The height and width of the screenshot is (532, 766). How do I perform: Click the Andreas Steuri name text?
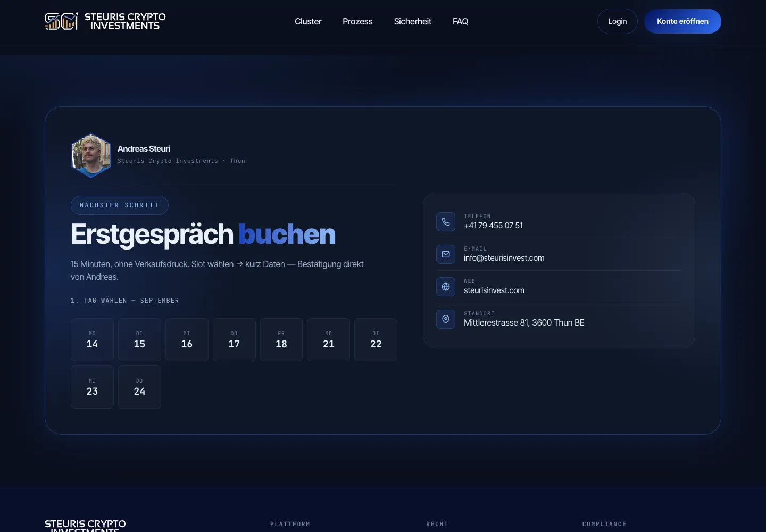tap(144, 149)
